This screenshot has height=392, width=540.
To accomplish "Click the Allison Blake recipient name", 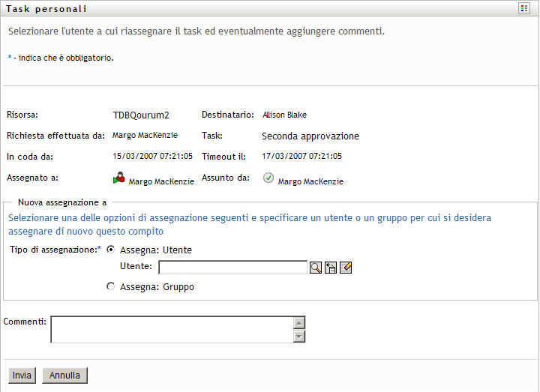I will (284, 115).
